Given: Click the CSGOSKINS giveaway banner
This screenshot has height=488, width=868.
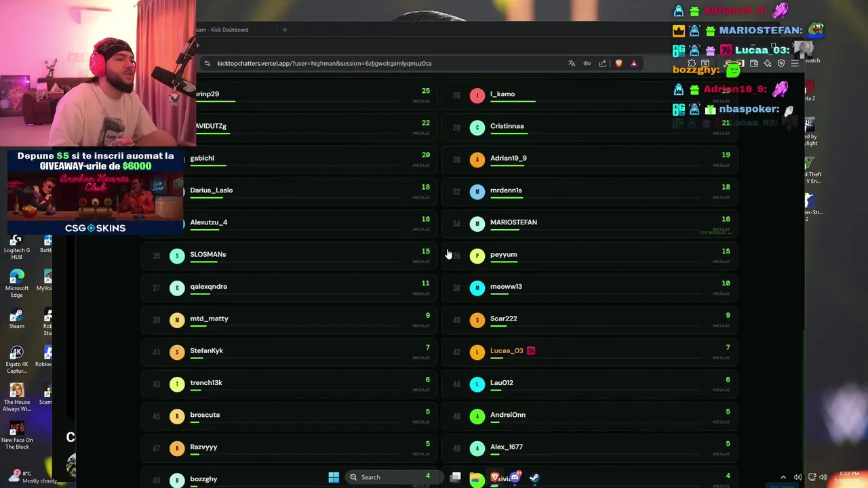Looking at the screenshot, I should tap(95, 192).
